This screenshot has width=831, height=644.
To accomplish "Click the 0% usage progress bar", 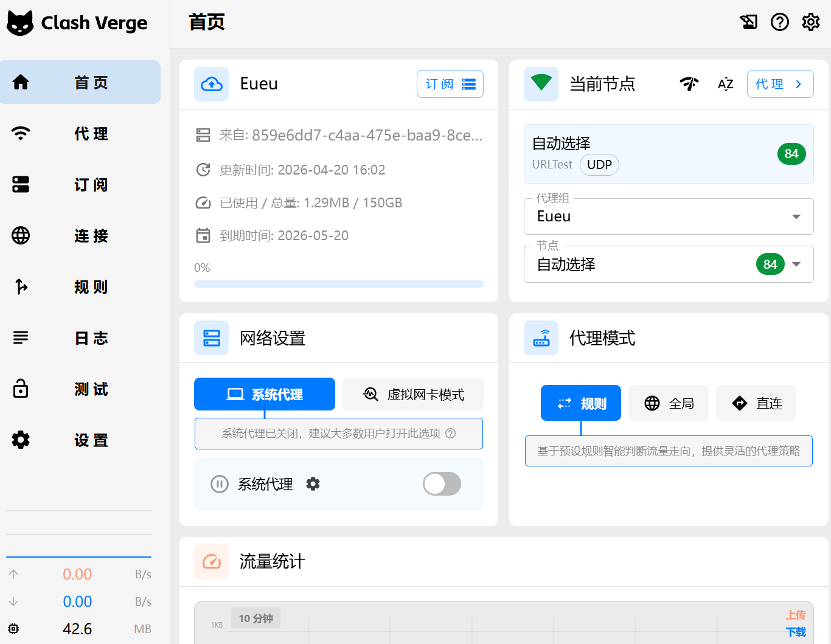I will (x=338, y=284).
